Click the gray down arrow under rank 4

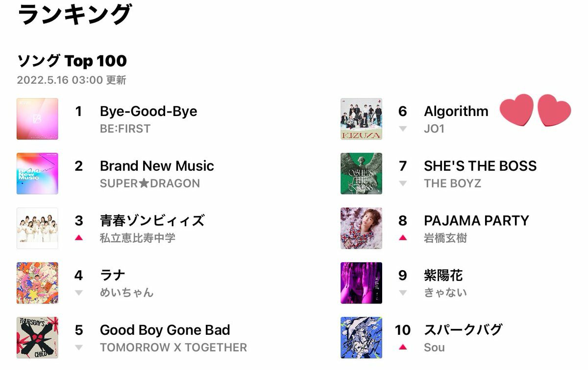click(78, 293)
